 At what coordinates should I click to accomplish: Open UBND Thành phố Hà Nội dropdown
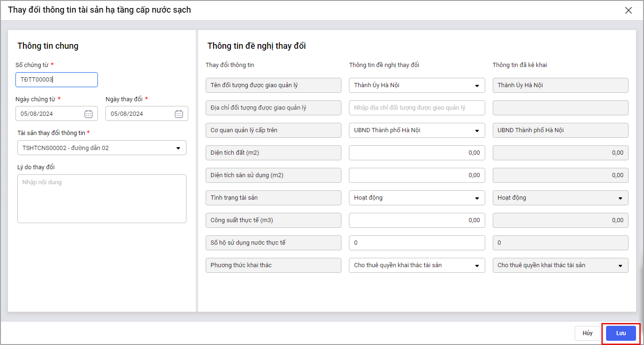[x=477, y=131]
